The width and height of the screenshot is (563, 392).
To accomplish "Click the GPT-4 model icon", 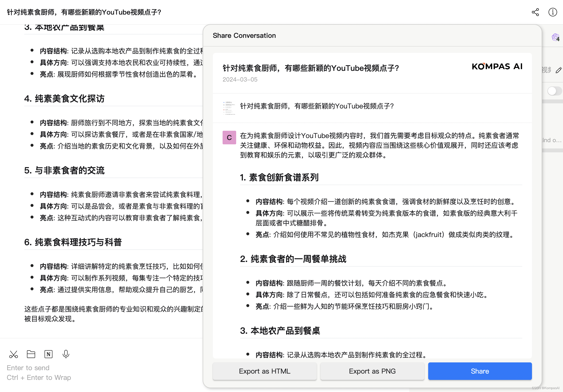I will click(555, 38).
